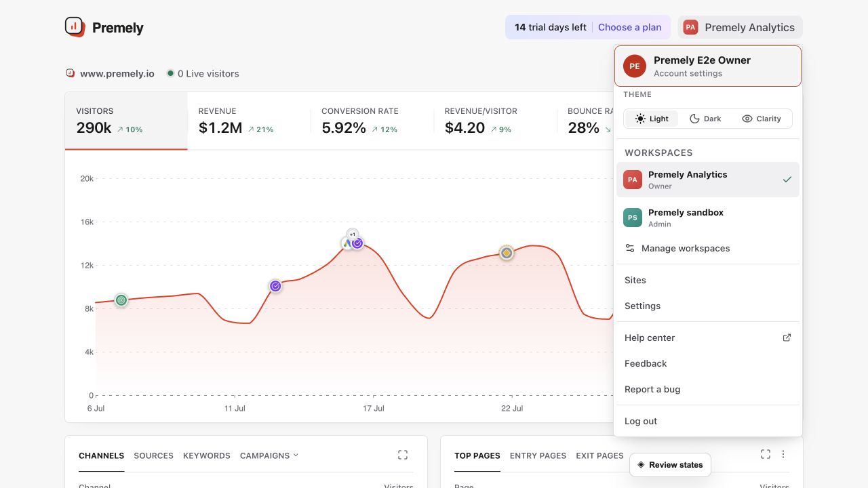Image resolution: width=868 pixels, height=488 pixels.
Task: Open Settings from the account menu
Action: click(708, 306)
